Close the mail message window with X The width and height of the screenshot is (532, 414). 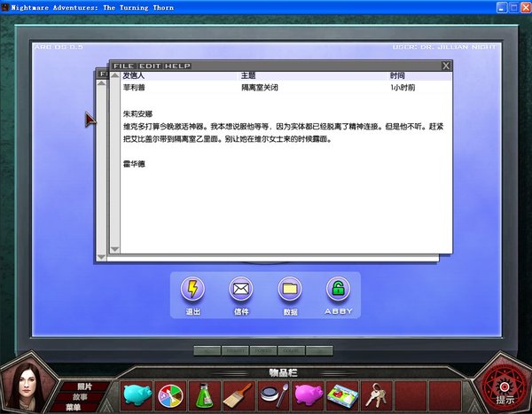[446, 66]
